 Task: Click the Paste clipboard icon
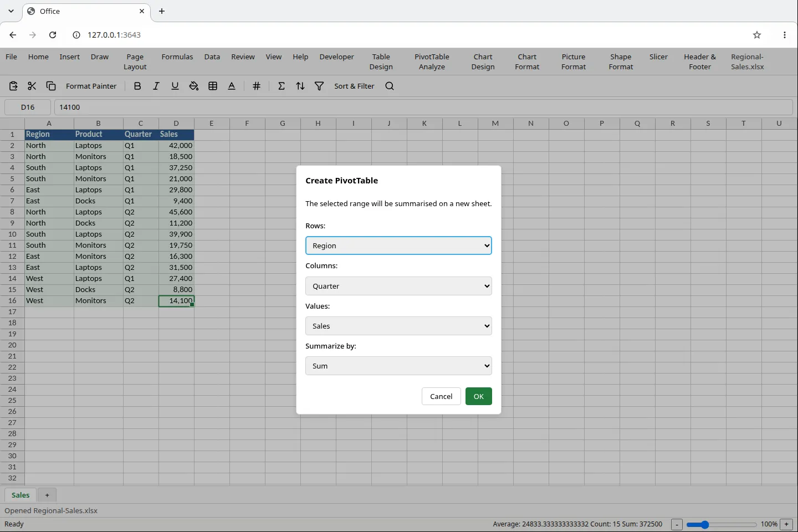click(13, 86)
